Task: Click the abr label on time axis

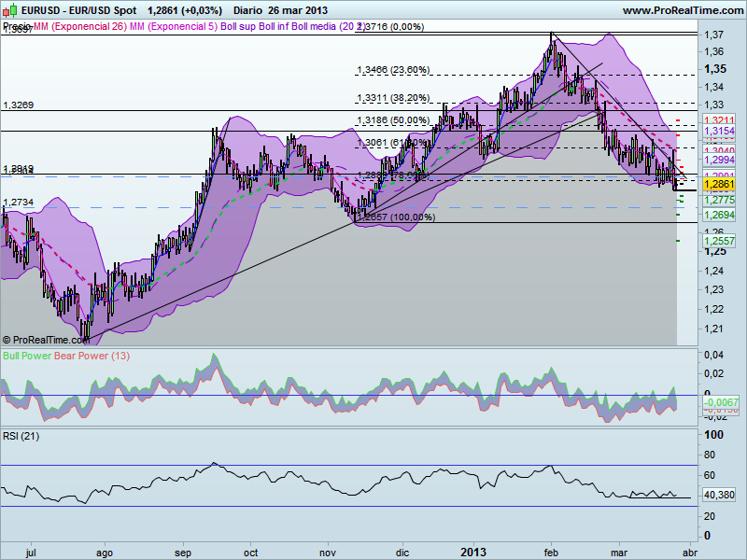Action: pyautogui.click(x=690, y=553)
